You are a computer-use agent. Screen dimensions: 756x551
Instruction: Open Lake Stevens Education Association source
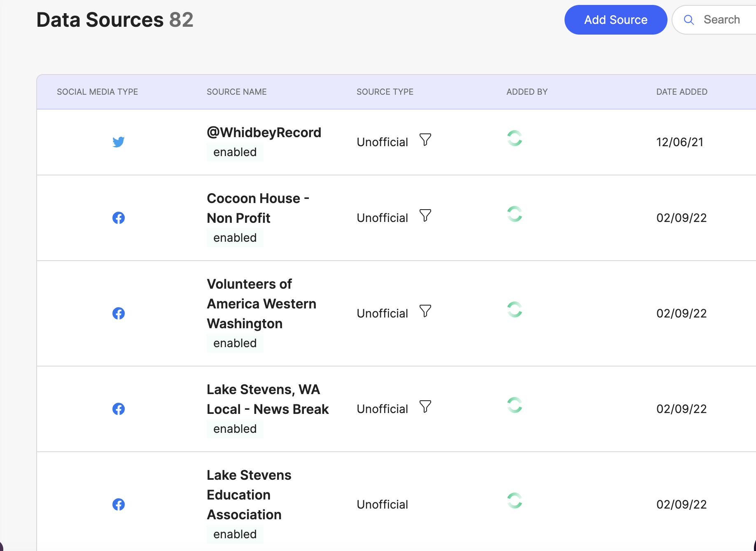249,495
